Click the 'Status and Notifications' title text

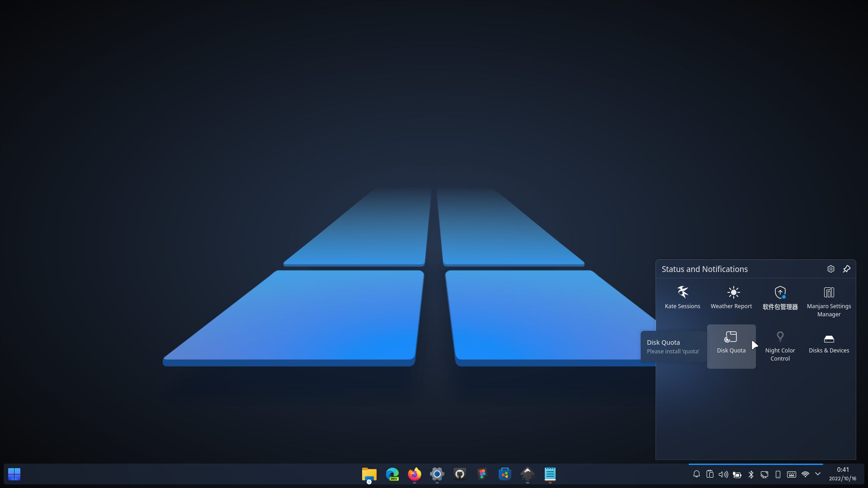click(x=704, y=269)
